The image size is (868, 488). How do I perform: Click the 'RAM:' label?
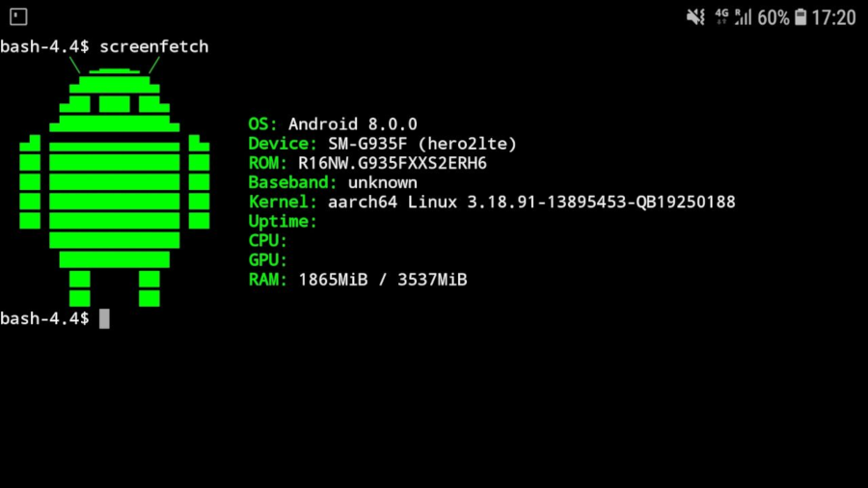267,280
